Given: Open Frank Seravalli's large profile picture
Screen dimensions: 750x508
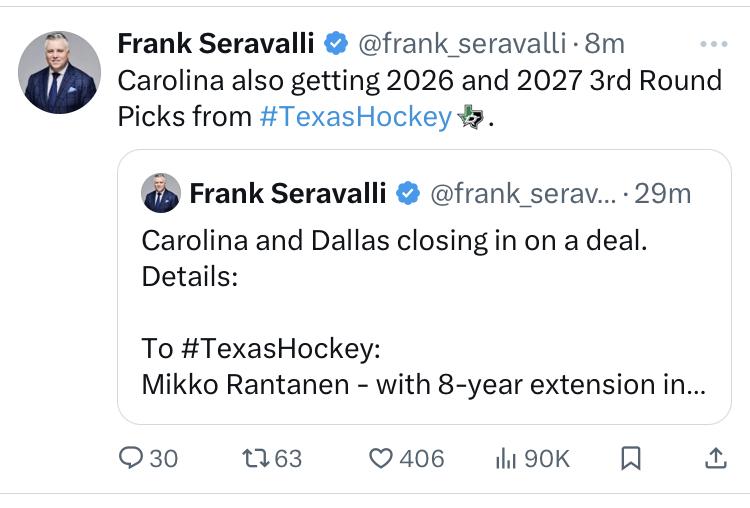Looking at the screenshot, I should pyautogui.click(x=58, y=71).
